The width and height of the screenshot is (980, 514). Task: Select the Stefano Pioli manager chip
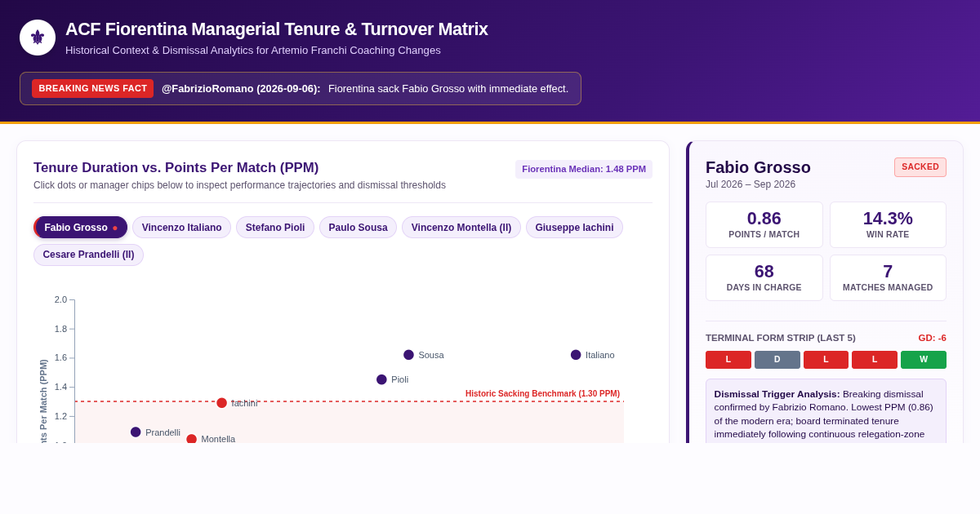click(275, 228)
